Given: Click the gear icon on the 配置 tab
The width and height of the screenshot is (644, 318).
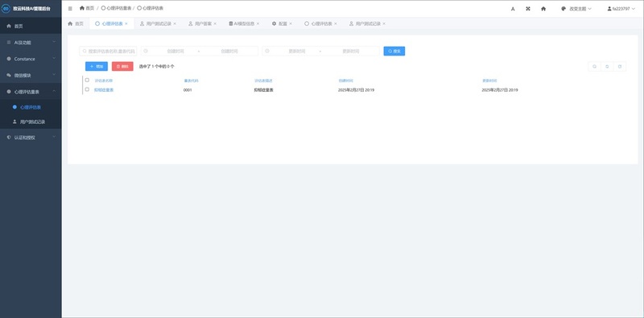Looking at the screenshot, I should pyautogui.click(x=274, y=23).
